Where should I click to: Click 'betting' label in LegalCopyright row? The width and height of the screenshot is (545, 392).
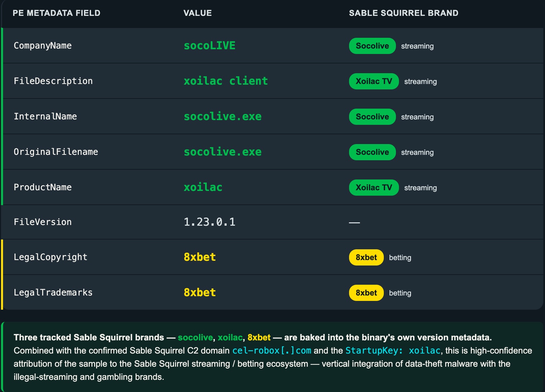(x=400, y=258)
